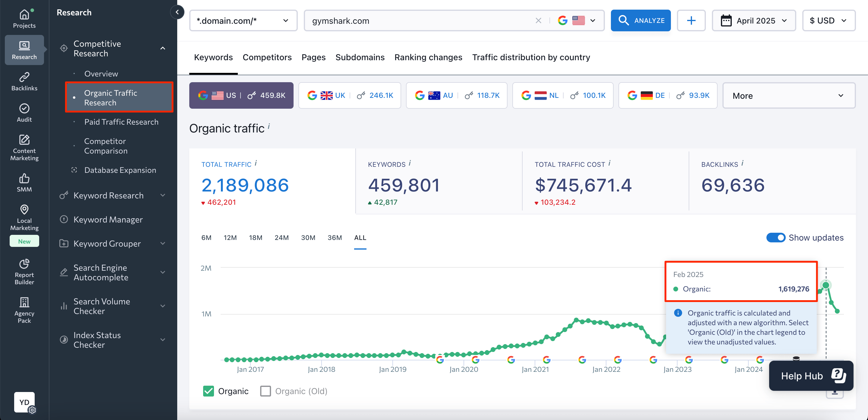
Task: Open the Google US search engine dropdown
Action: click(577, 20)
